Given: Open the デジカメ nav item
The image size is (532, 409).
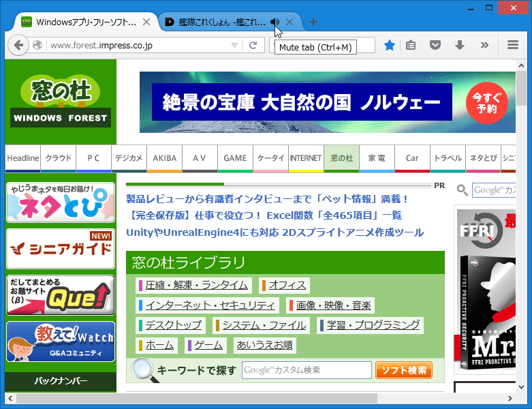Looking at the screenshot, I should pyautogui.click(x=129, y=159).
